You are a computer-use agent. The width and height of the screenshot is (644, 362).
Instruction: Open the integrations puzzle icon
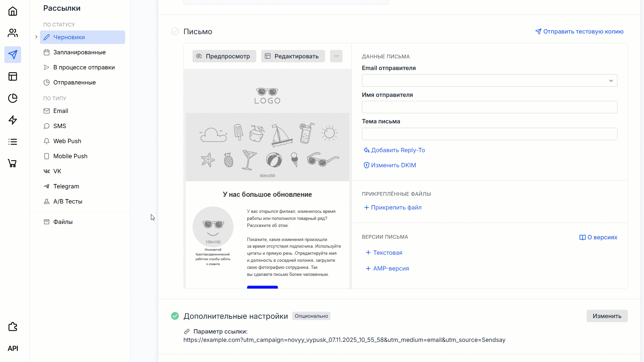pos(13,327)
